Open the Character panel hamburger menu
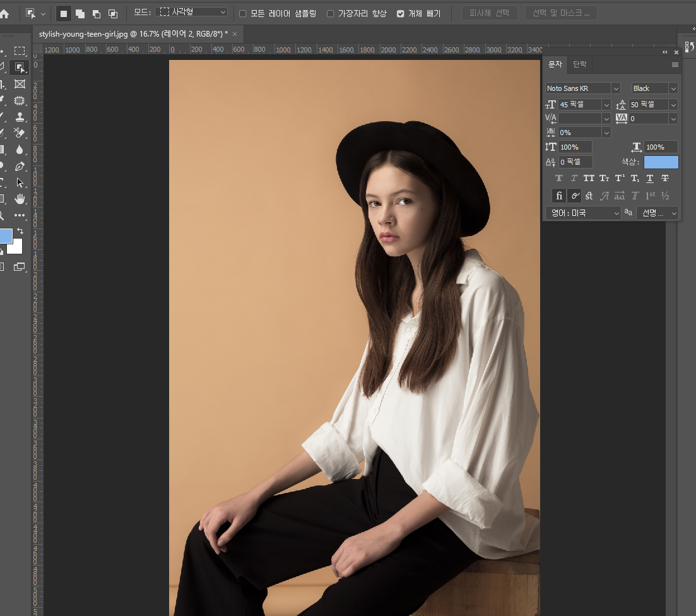The width and height of the screenshot is (696, 616). click(675, 64)
